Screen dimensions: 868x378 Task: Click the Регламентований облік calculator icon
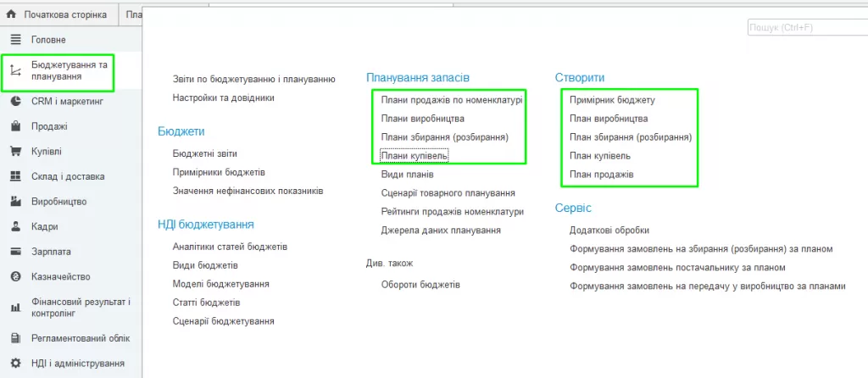(16, 338)
